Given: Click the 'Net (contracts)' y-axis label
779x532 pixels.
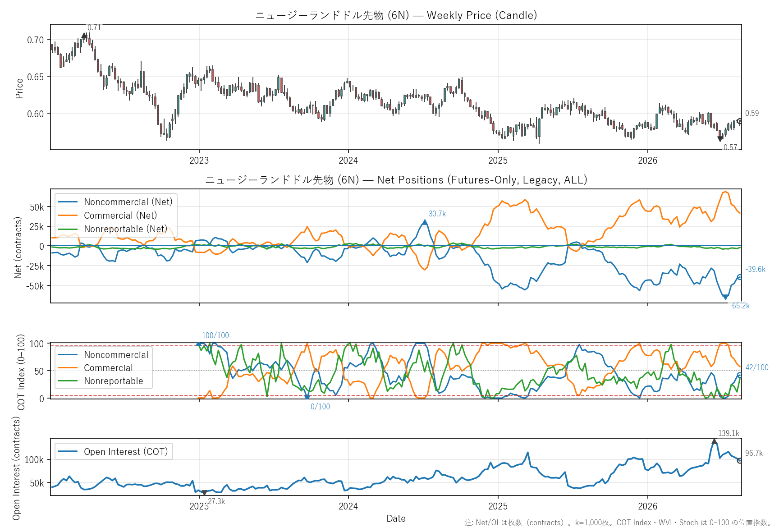Looking at the screenshot, I should click(x=18, y=248).
